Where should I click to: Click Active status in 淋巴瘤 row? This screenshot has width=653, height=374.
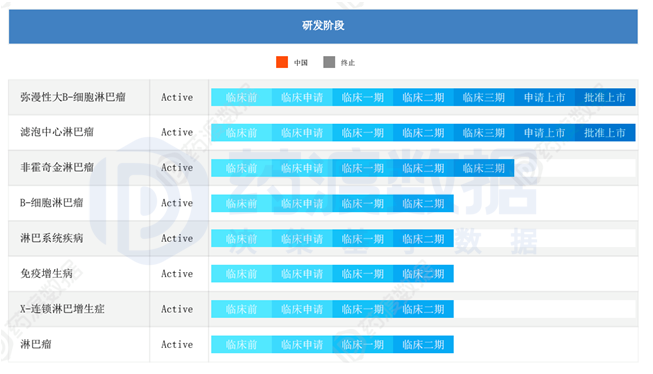click(x=177, y=345)
